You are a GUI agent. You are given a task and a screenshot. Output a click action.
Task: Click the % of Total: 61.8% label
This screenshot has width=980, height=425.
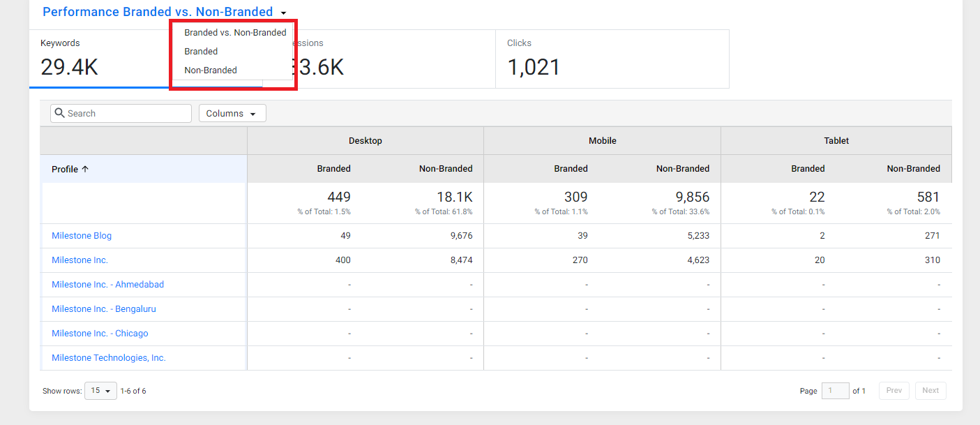pyautogui.click(x=444, y=212)
